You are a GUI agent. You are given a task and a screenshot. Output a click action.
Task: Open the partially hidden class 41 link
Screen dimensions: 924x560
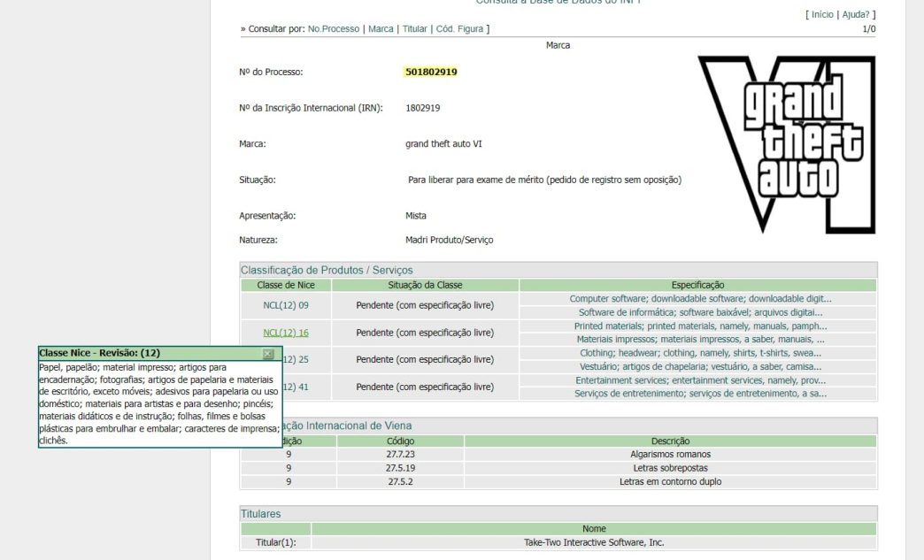point(296,387)
